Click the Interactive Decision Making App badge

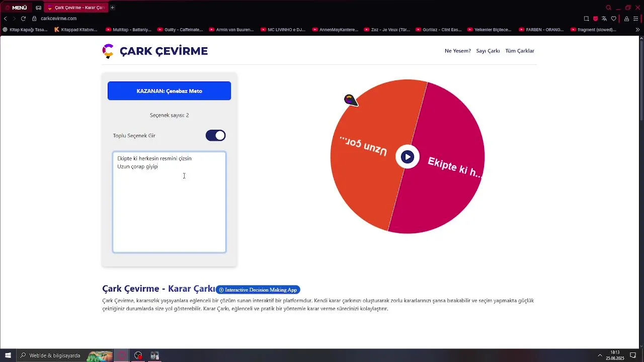click(258, 290)
